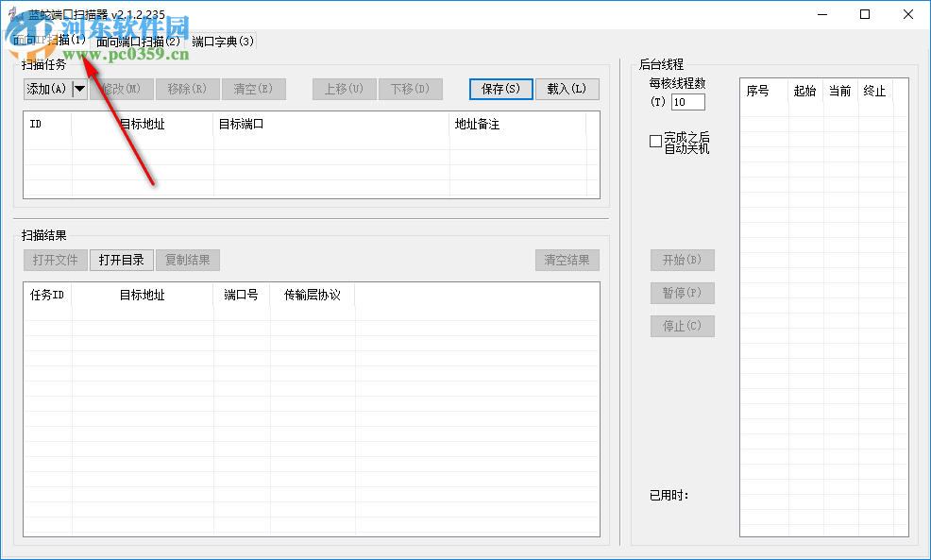
Task: Close the port scanner window
Action: [907, 14]
